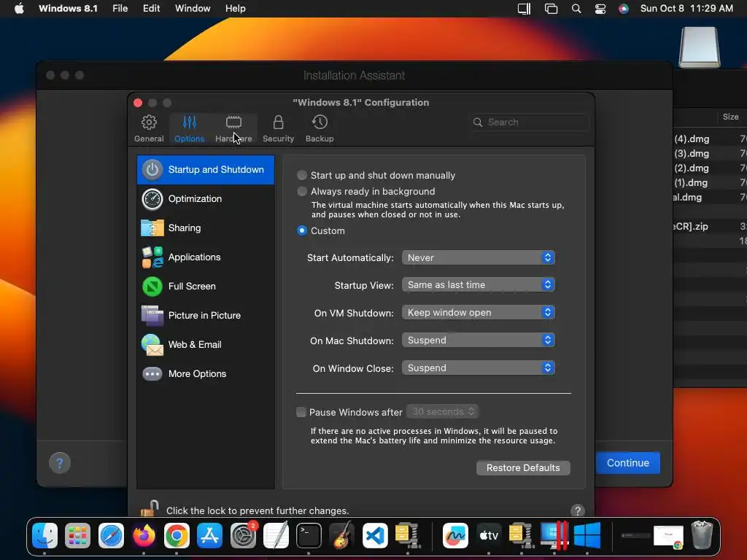Open the Full Screen settings pane

coord(205,286)
